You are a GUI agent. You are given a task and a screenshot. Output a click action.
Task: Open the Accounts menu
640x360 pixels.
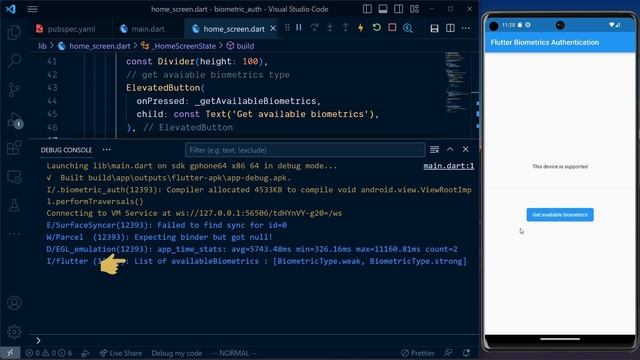pos(14,303)
